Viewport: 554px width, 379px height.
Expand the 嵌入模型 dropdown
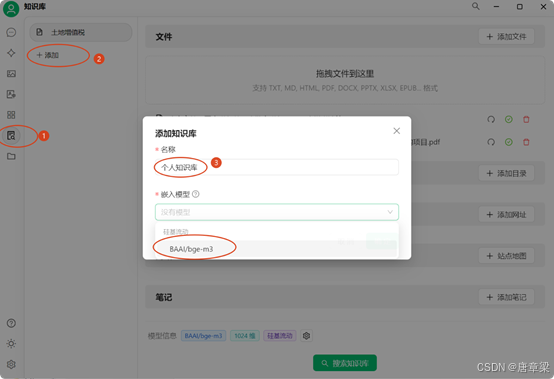click(x=277, y=212)
